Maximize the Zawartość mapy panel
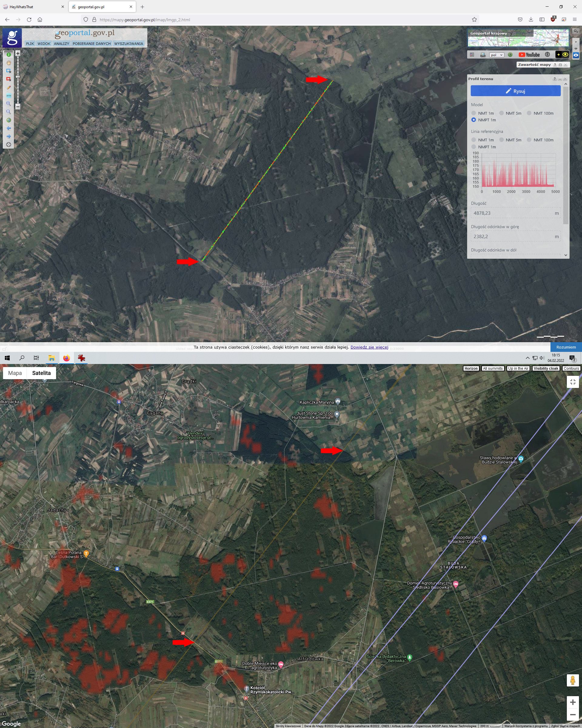This screenshot has width=582, height=728. click(560, 65)
